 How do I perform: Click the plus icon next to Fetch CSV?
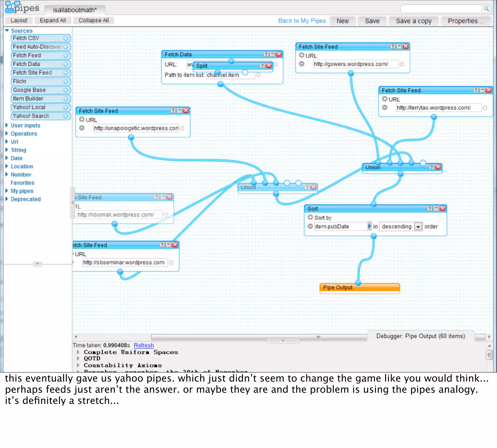tap(66, 38)
